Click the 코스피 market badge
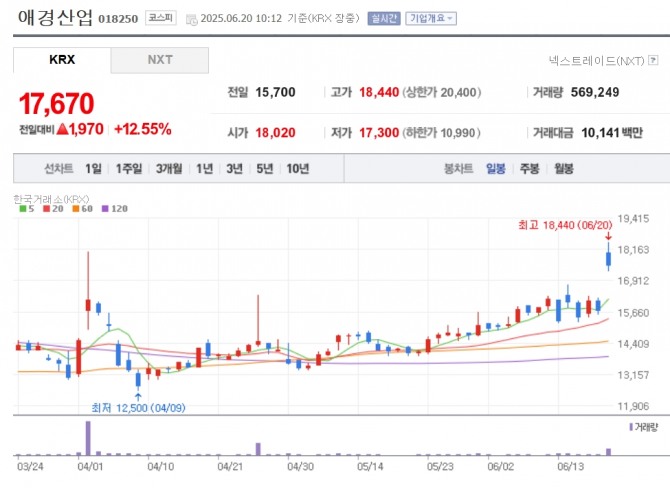 click(159, 18)
